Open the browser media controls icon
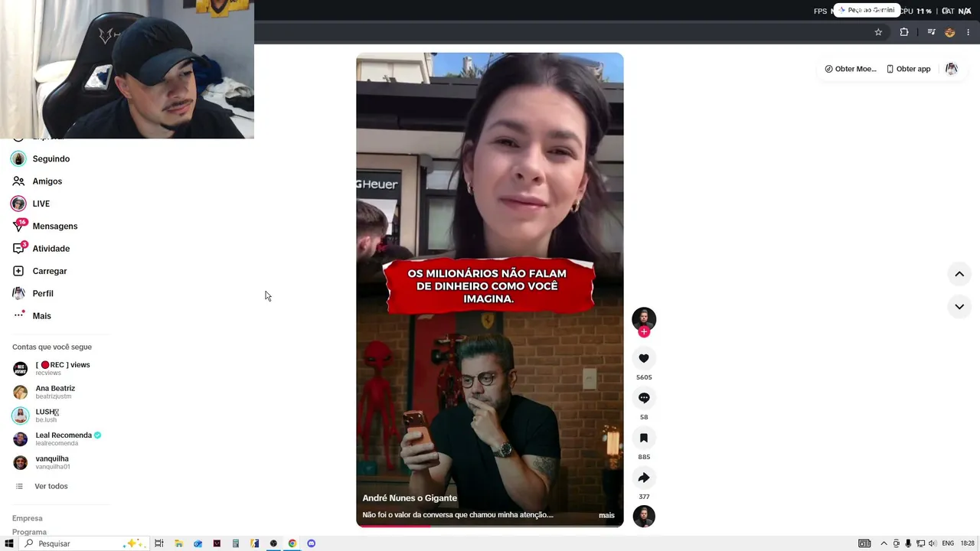The height and width of the screenshot is (551, 980). (x=931, y=32)
